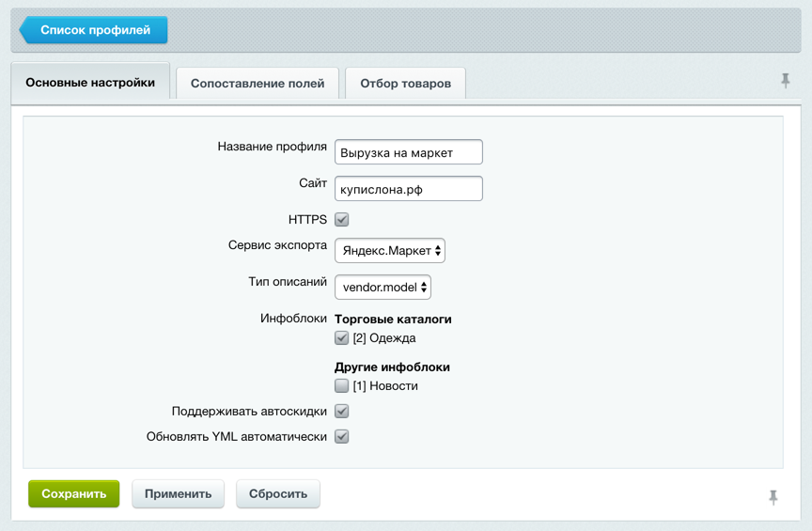Click the Название профиля text field

(x=408, y=152)
